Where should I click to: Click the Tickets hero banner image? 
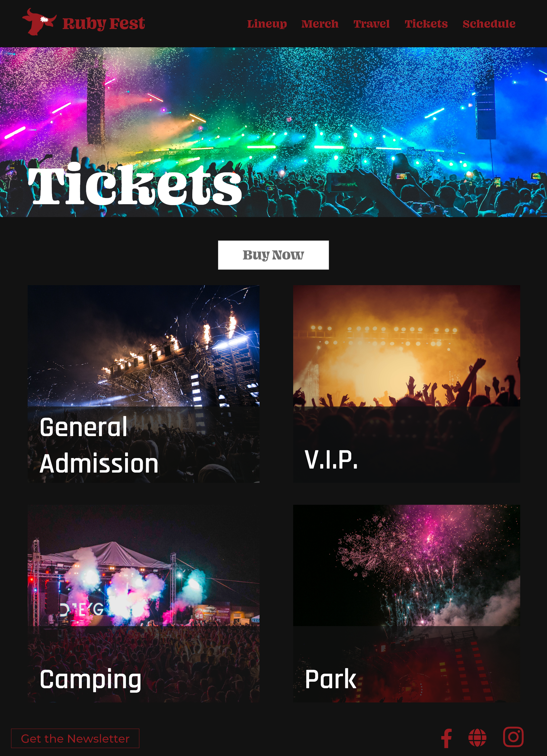point(273,132)
